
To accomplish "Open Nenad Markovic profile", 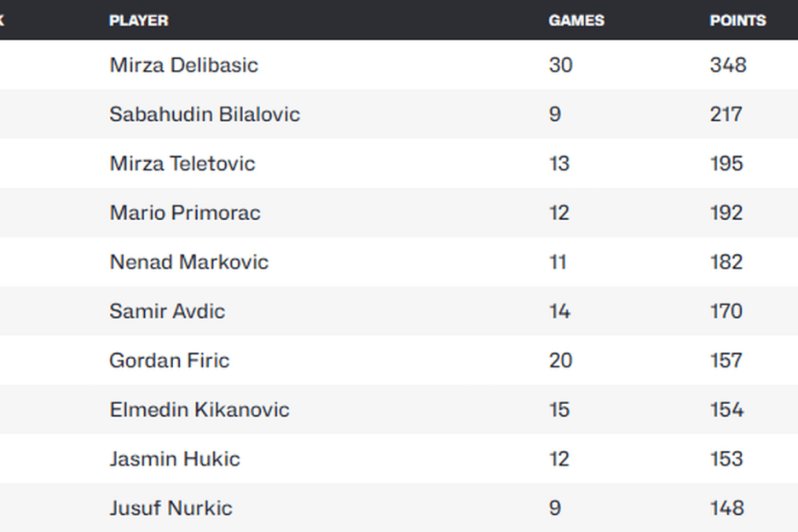I will point(188,263).
